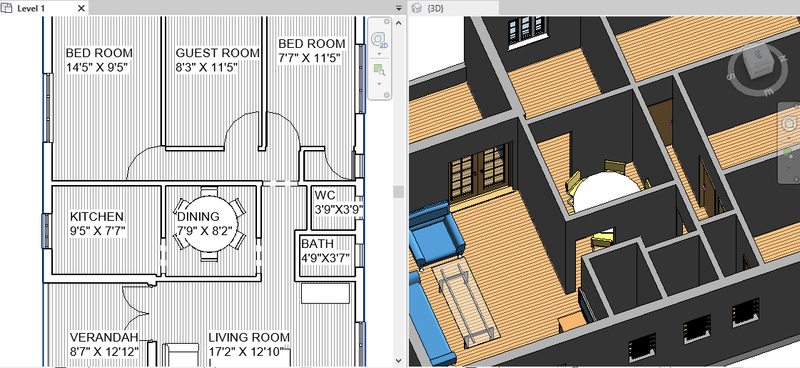Open the tab views list dropdown
800x368 pixels.
(399, 8)
